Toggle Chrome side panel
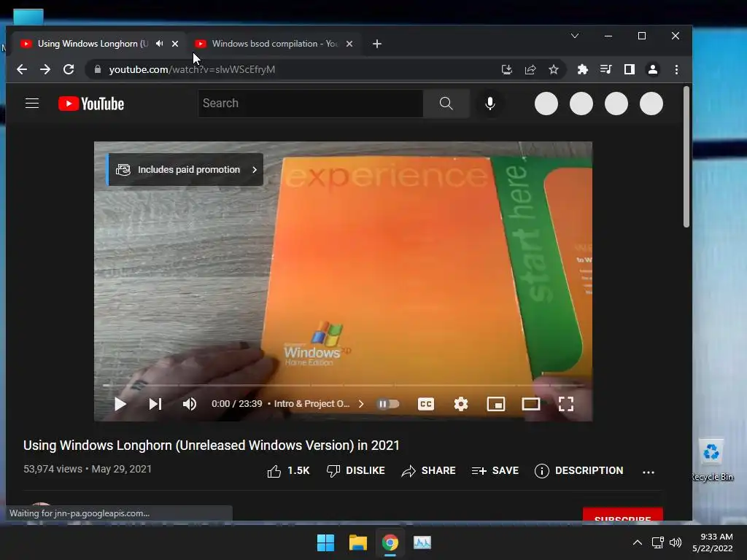 coord(630,69)
